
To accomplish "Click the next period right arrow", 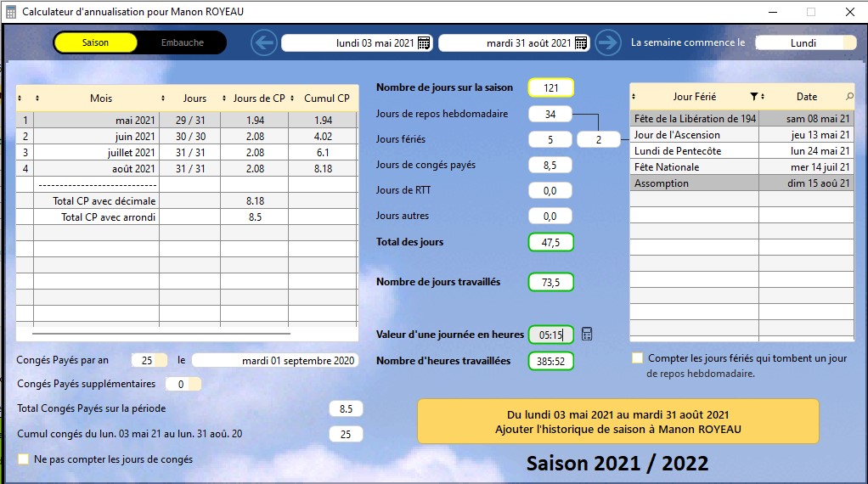I will [x=607, y=42].
